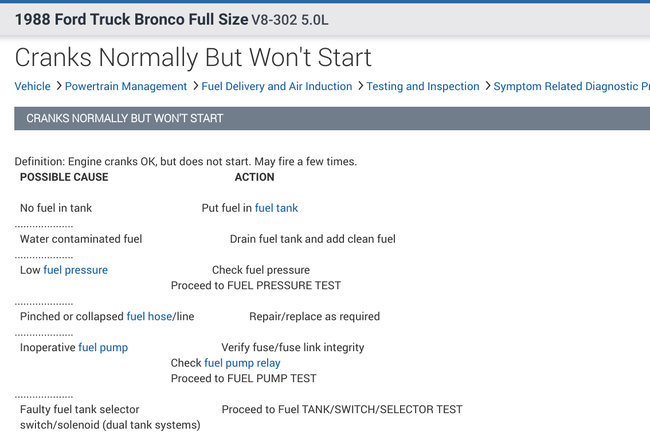
Task: Click the ACTION column heading
Action: (x=254, y=177)
